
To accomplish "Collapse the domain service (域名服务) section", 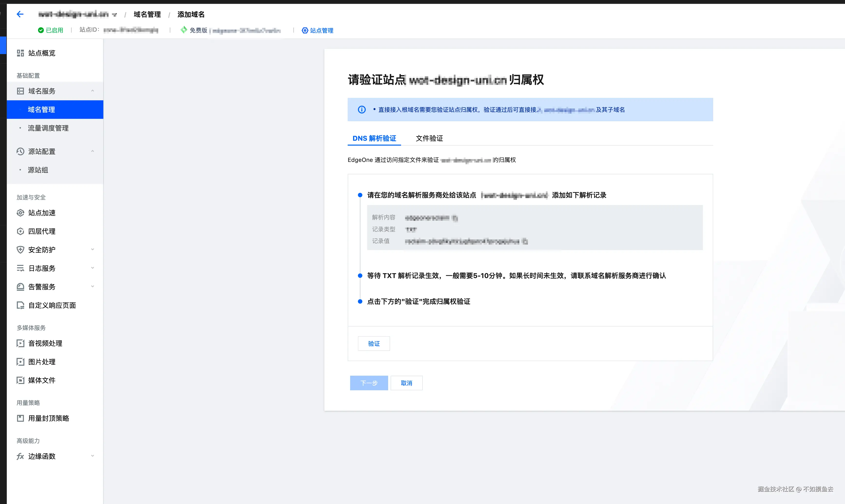I will point(92,91).
